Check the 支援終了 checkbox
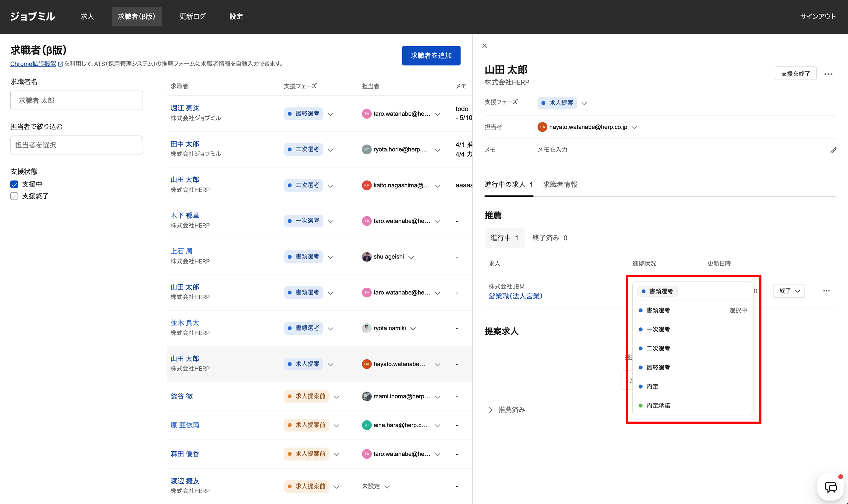The image size is (848, 504). (14, 196)
